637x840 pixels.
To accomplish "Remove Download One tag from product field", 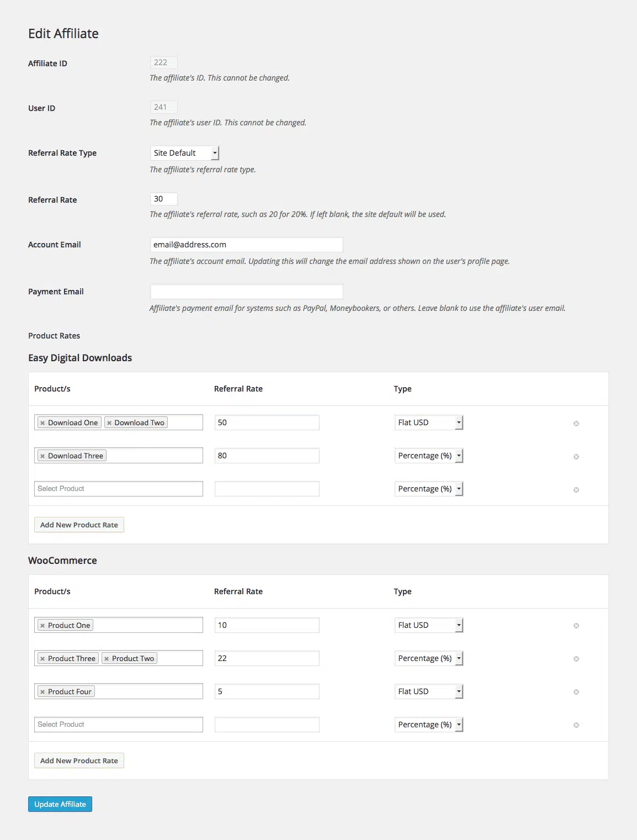I will pyautogui.click(x=43, y=423).
